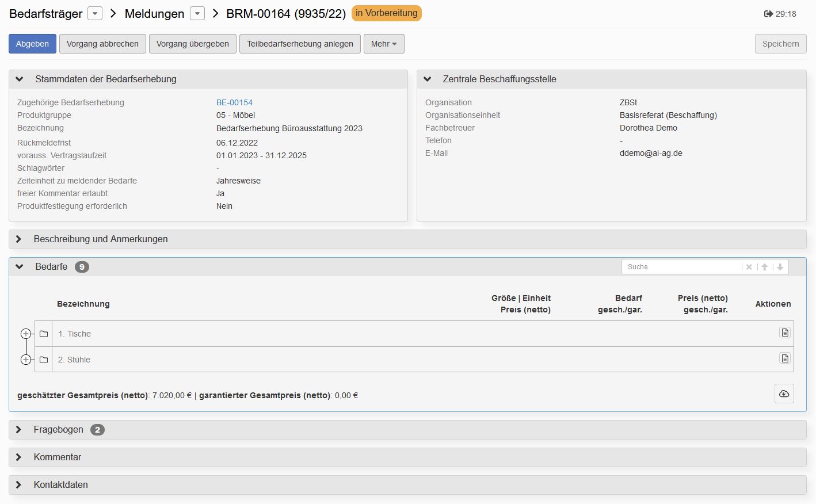Open the document icon for Tische row
The width and height of the screenshot is (816, 504).
[784, 333]
